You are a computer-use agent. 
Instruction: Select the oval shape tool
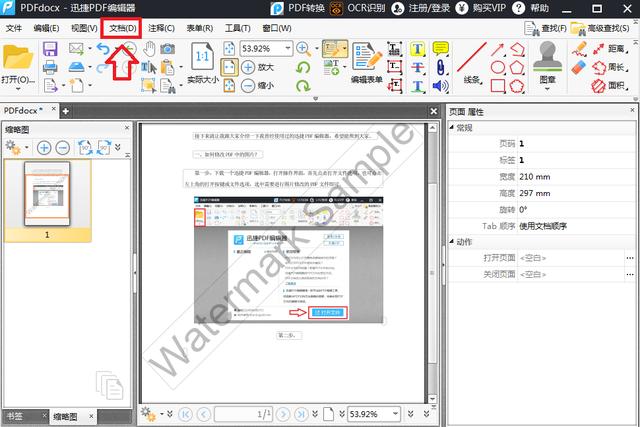point(498,67)
